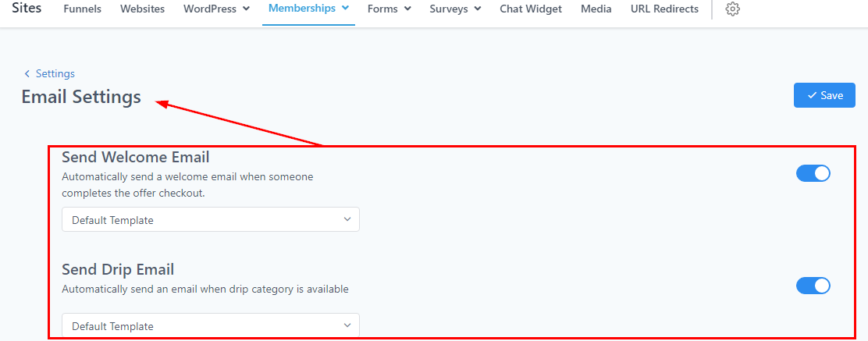Click the checkmark icon on Save
The image size is (868, 341).
812,95
